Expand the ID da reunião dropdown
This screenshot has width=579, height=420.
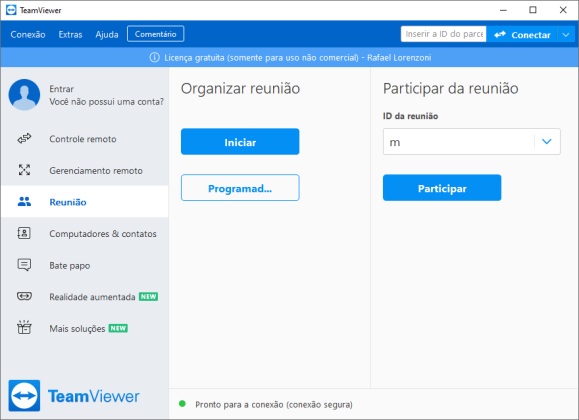pos(547,141)
